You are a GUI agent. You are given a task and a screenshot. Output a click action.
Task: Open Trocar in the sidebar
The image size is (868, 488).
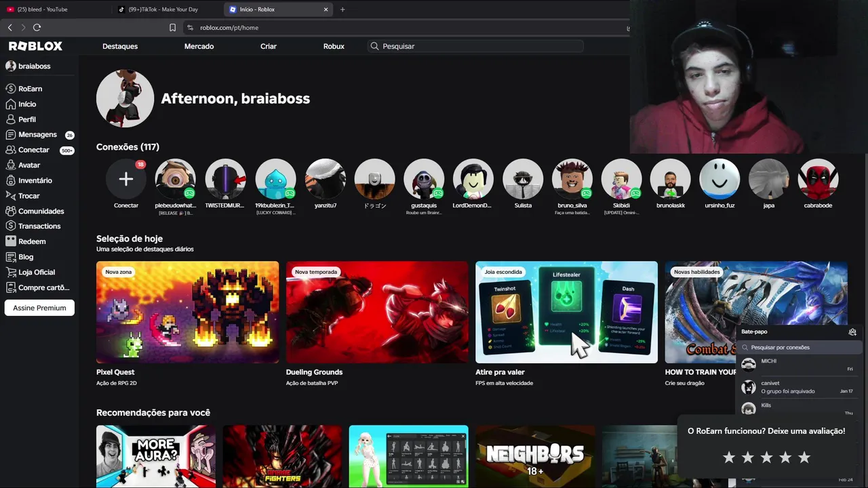coord(23,196)
